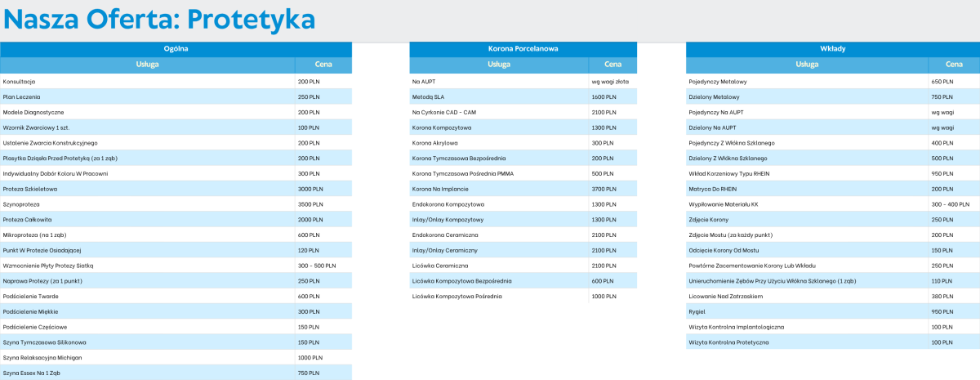
Task: Click 'wg wagi złota' price cell
Action: (611, 82)
